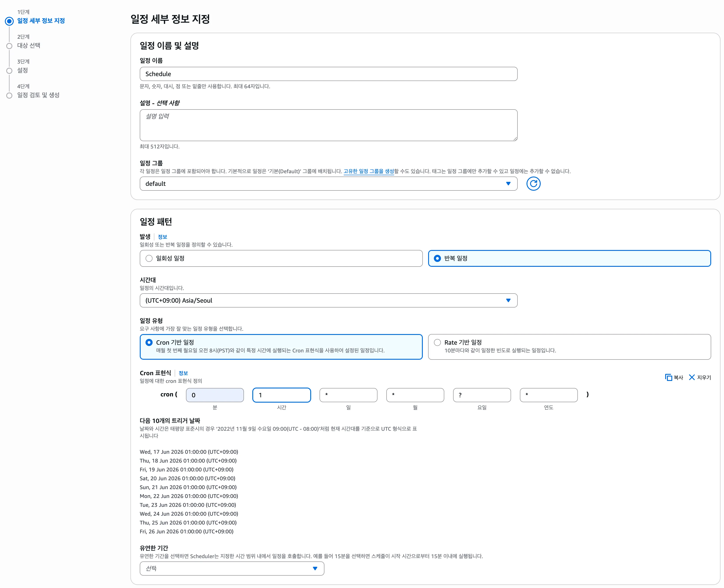Click the refresh schedule groups icon
Image resolution: width=724 pixels, height=588 pixels.
click(533, 184)
